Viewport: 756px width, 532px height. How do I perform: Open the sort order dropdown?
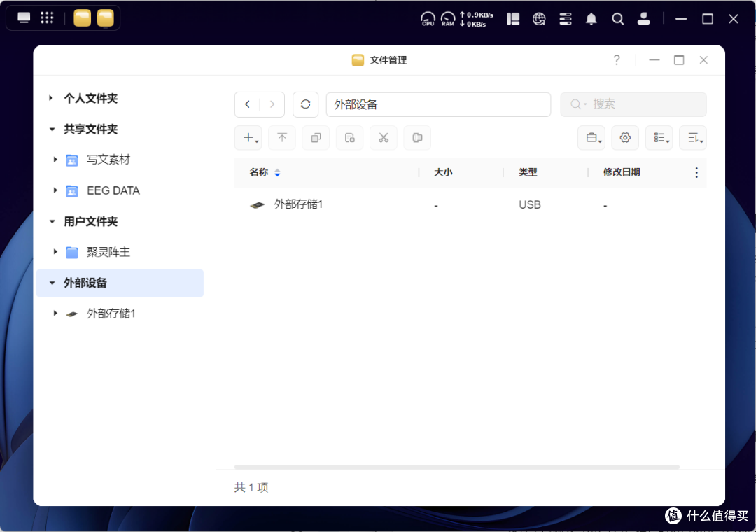(693, 138)
